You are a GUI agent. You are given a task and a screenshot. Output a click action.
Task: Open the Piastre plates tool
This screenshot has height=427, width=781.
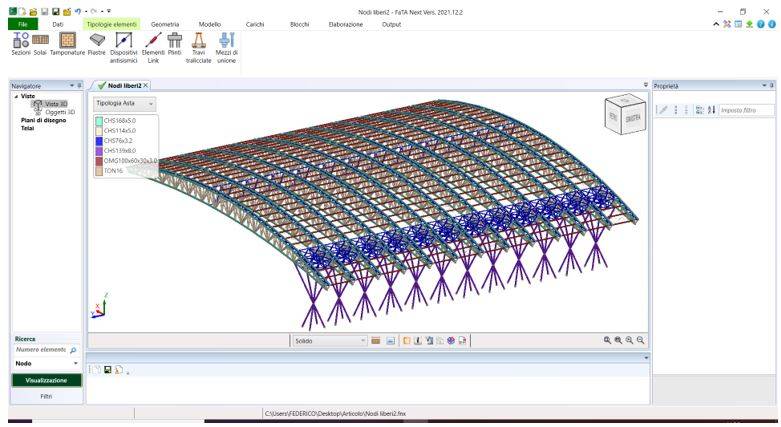tap(97, 44)
